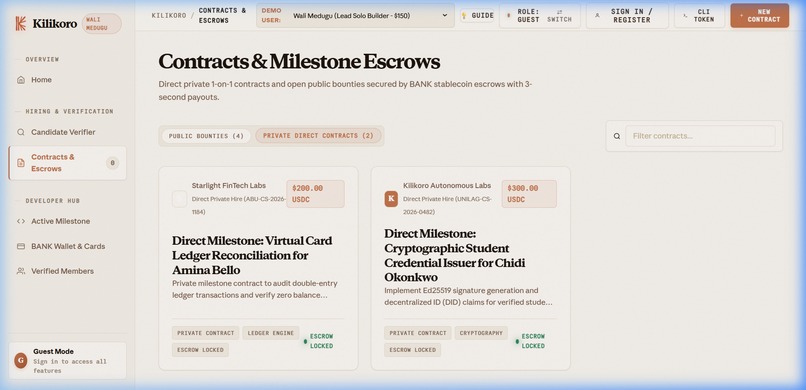Click the lightbulb icon on the Guide button
This screenshot has width=806, height=390.
(x=464, y=16)
